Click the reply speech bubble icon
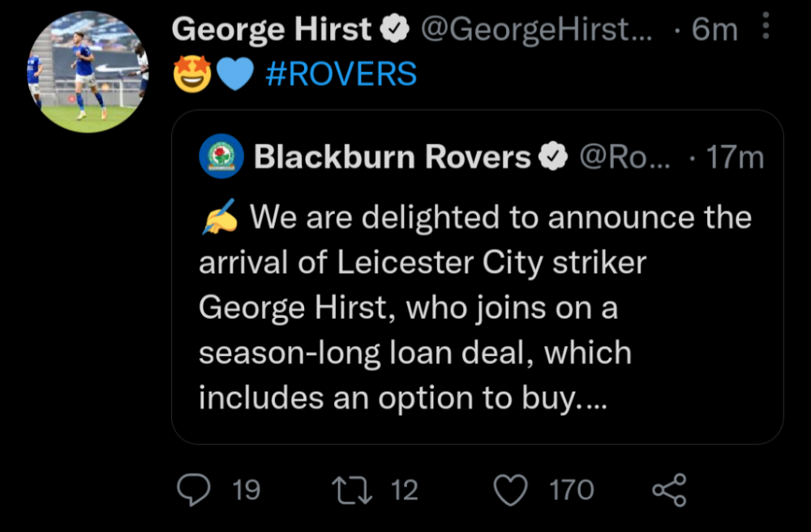The width and height of the screenshot is (811, 532). (194, 490)
